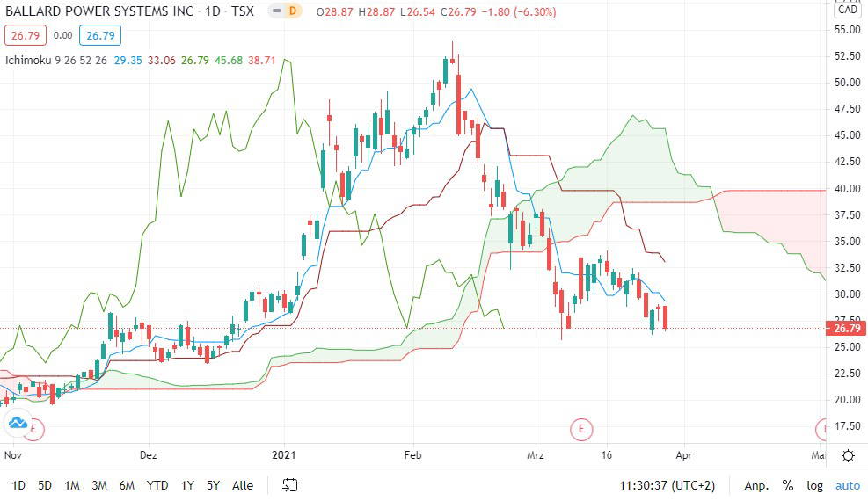Image resolution: width=868 pixels, height=501 pixels.
Task: Select the 5Y time range
Action: point(213,485)
